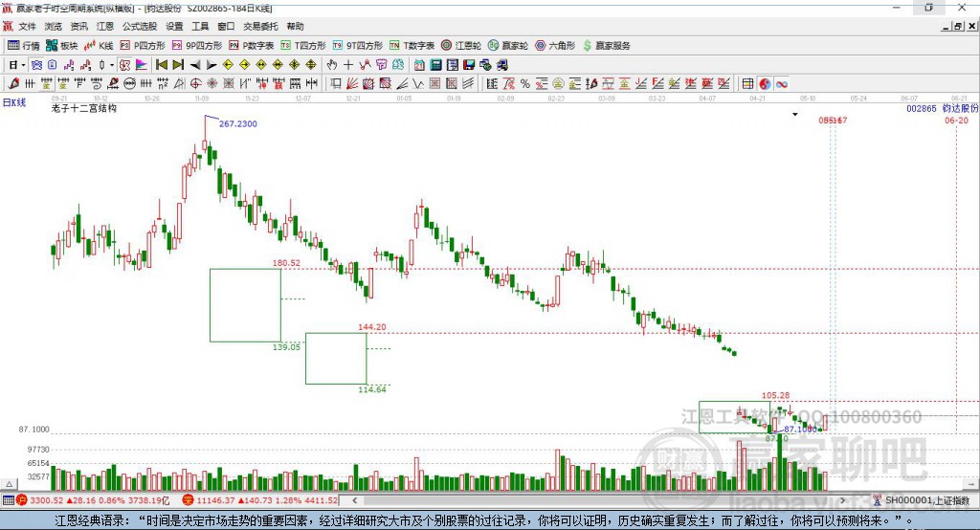Open the 交易委托 menu
This screenshot has height=530, width=980.
(x=260, y=26)
